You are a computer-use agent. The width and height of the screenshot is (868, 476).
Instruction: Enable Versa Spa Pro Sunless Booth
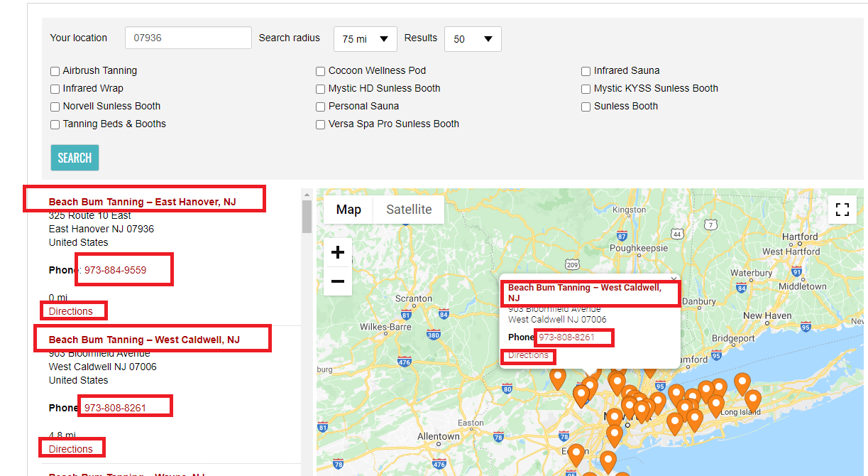point(321,124)
